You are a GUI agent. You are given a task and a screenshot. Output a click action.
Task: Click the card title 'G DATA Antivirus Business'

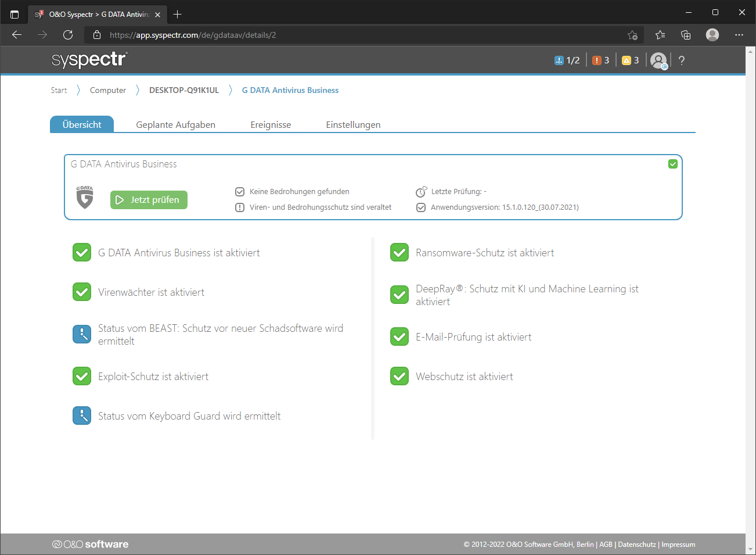point(124,164)
